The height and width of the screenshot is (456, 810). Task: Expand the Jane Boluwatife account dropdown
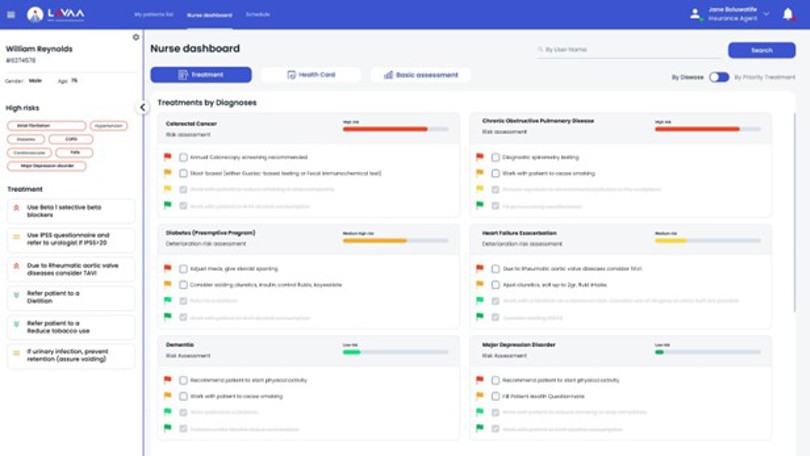[x=766, y=14]
